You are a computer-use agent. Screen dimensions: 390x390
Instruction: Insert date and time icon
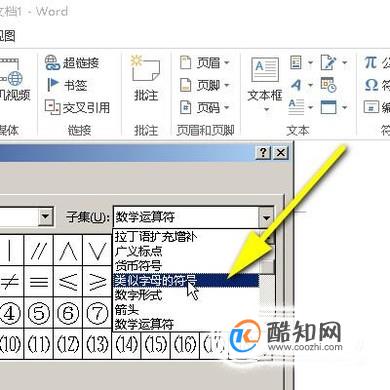(x=328, y=85)
